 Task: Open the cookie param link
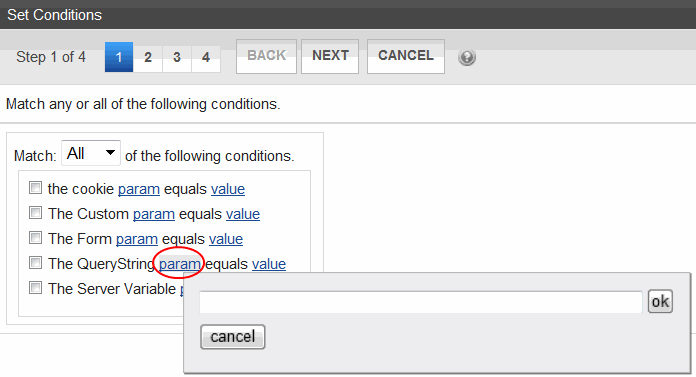pyautogui.click(x=138, y=189)
